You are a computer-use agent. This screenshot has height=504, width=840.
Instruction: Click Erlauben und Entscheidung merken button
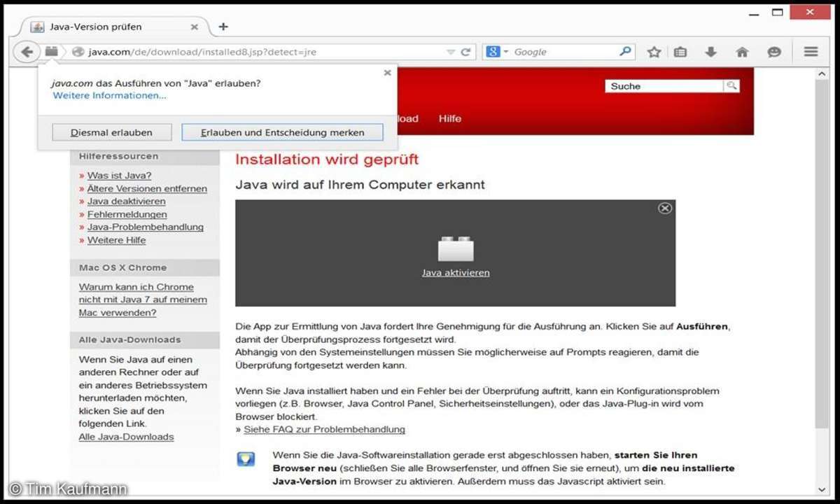point(283,132)
